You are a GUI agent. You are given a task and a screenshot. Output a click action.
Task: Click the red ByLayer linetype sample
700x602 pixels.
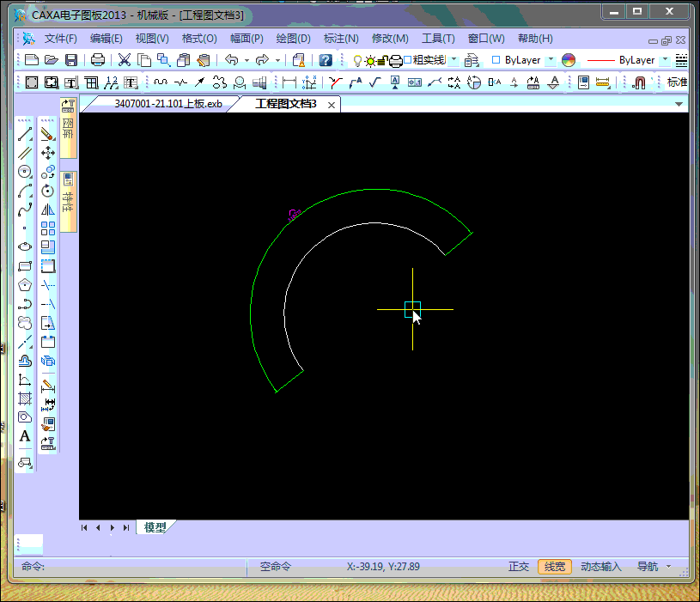click(601, 60)
